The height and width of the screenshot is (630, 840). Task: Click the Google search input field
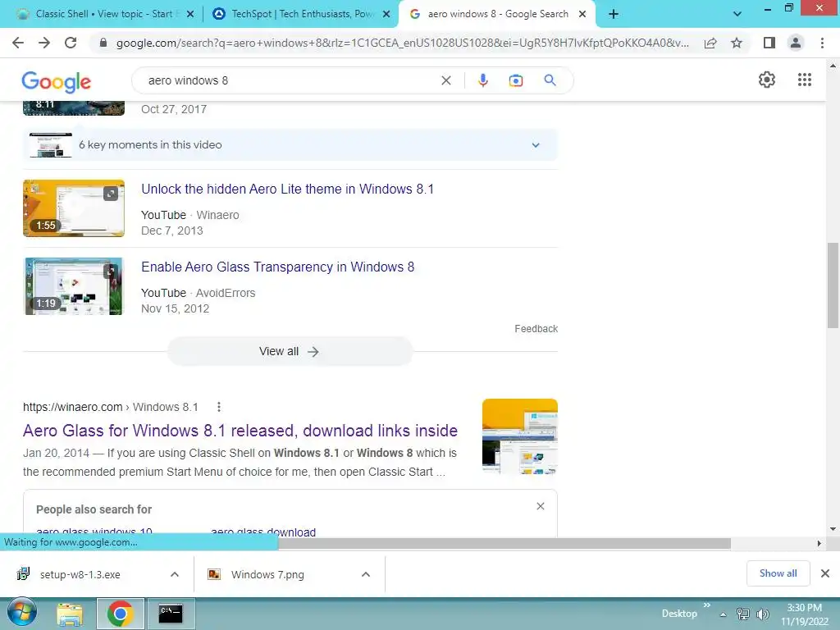click(x=290, y=80)
